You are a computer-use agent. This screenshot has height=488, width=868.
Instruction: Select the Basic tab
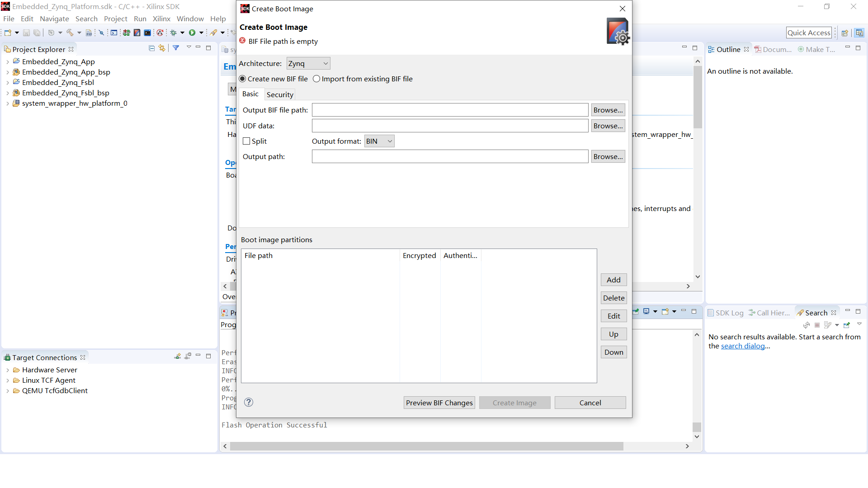point(250,94)
